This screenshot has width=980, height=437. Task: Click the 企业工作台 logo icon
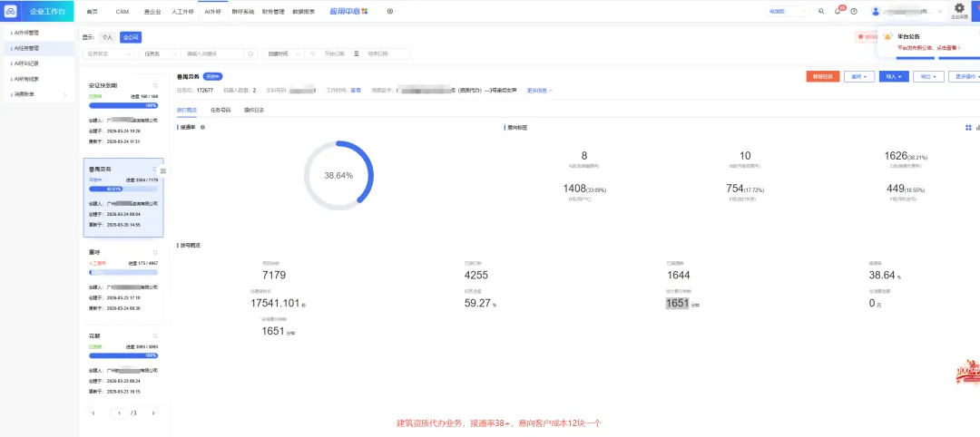tap(11, 11)
